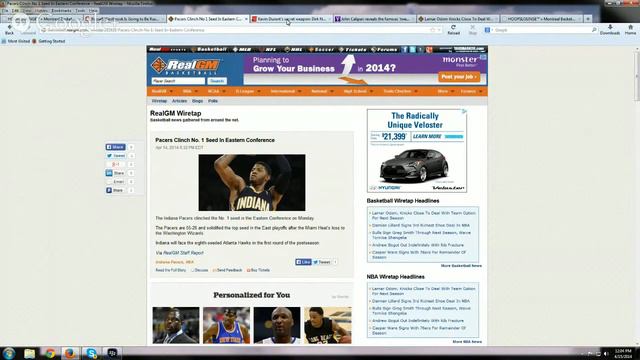Click Tweet button under article
640x360 pixels.
click(x=322, y=262)
